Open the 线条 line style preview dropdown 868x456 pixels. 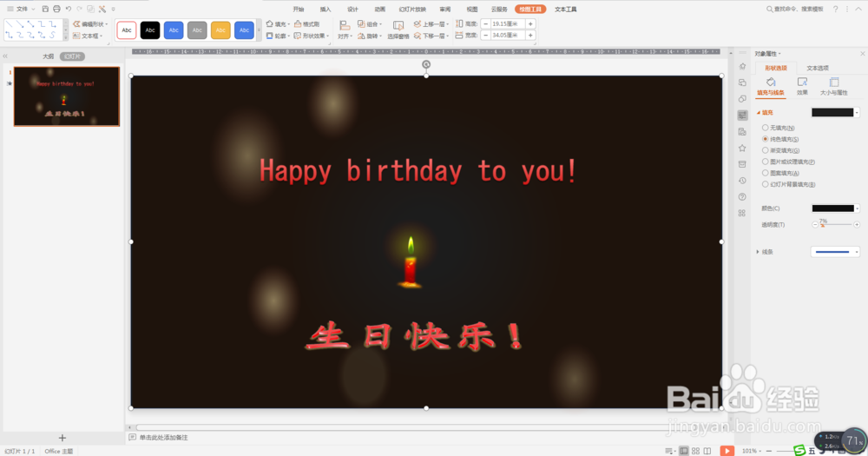coord(835,252)
